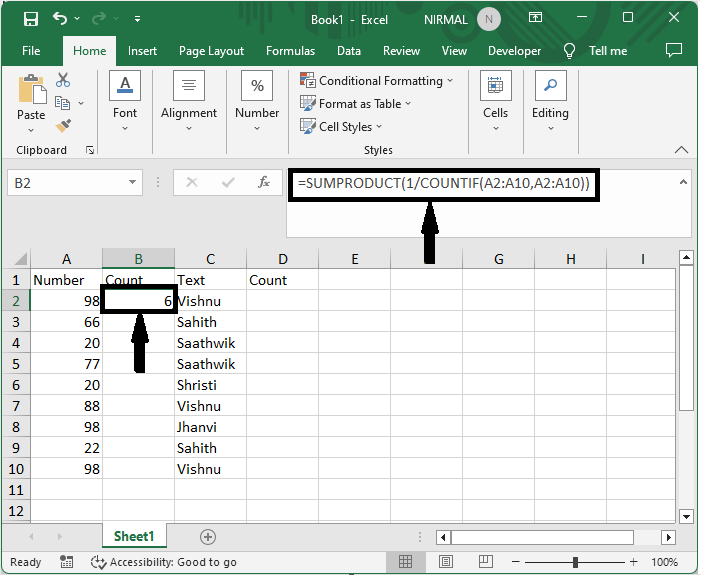The image size is (701, 575).
Task: Switch to the Insert tab
Action: [x=142, y=51]
